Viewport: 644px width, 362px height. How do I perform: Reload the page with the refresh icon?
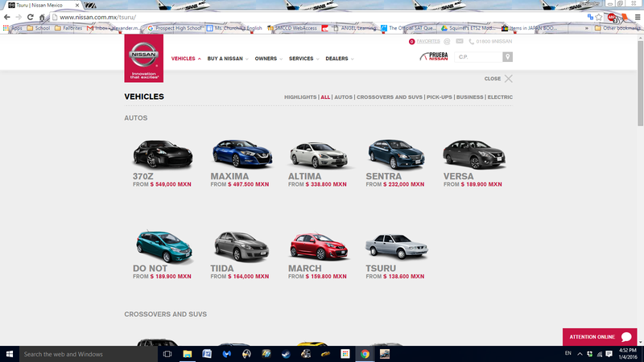pos(31,17)
